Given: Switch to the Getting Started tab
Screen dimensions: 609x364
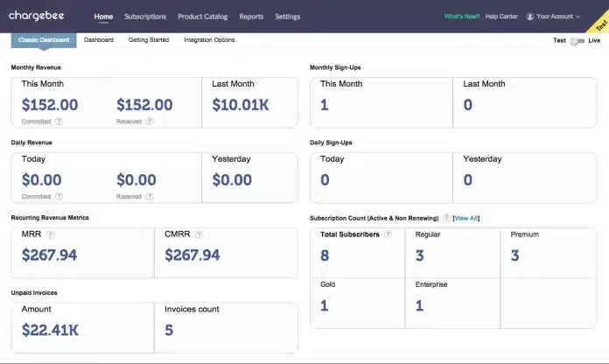Looking at the screenshot, I should 149,40.
